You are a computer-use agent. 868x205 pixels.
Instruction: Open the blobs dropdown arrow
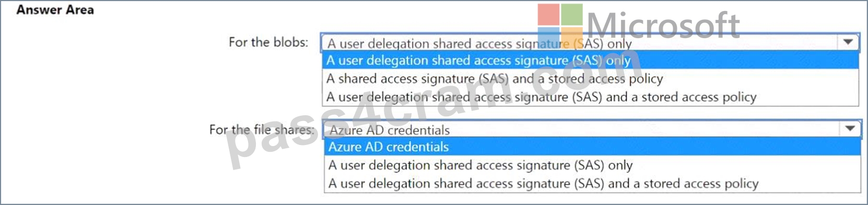pyautogui.click(x=848, y=42)
